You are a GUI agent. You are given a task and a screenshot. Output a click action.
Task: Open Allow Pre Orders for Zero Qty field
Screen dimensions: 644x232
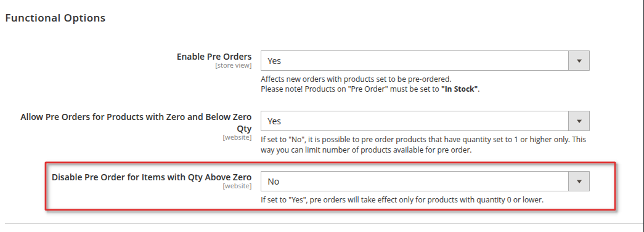425,121
